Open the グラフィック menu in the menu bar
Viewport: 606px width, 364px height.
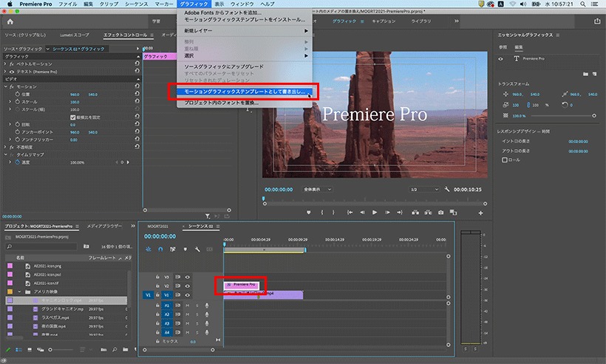pos(194,4)
